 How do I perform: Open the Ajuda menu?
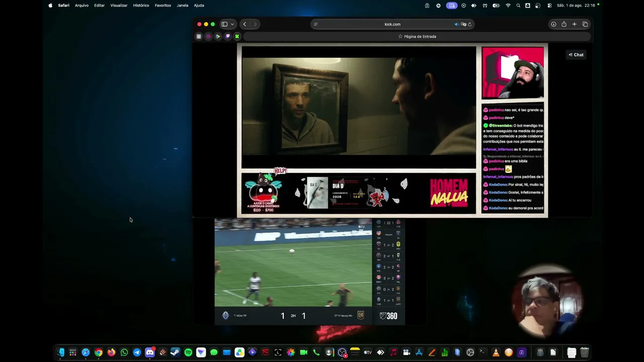click(199, 5)
